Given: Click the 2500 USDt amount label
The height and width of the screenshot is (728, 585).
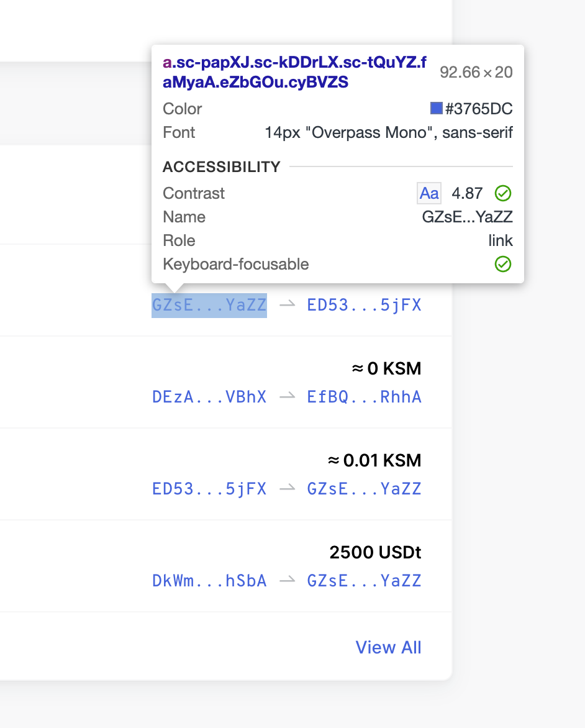Looking at the screenshot, I should coord(375,552).
